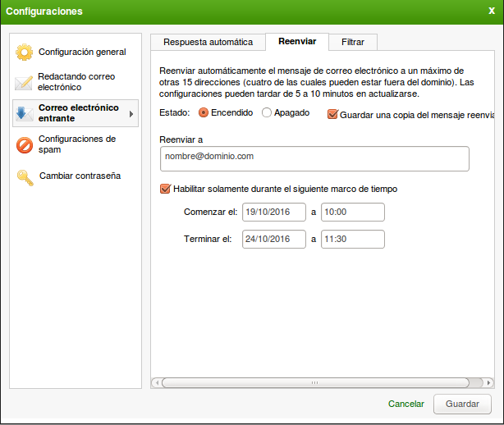Select the Reenviar tab

pos(297,42)
